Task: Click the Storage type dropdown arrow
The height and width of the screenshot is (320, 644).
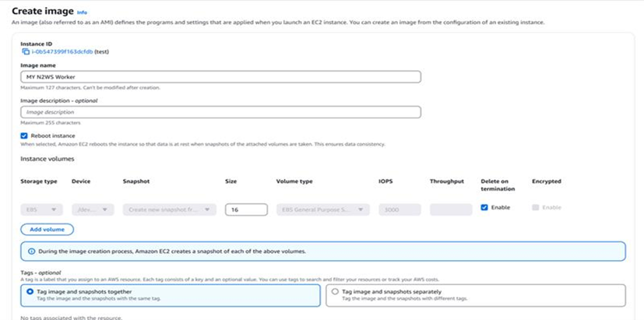Action: coord(54,209)
